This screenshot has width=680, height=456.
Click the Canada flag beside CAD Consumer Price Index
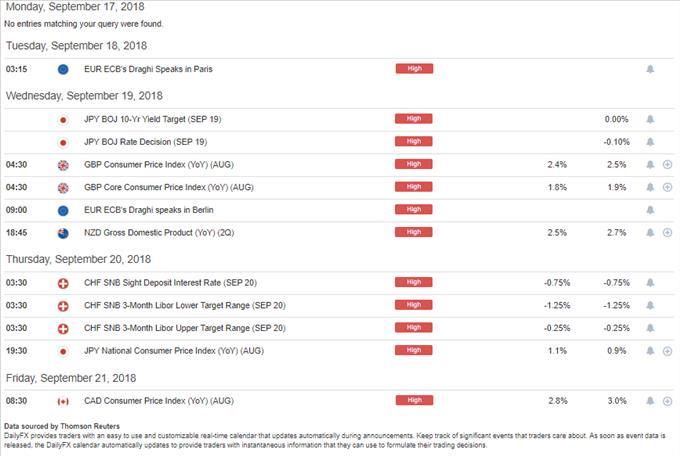63,400
